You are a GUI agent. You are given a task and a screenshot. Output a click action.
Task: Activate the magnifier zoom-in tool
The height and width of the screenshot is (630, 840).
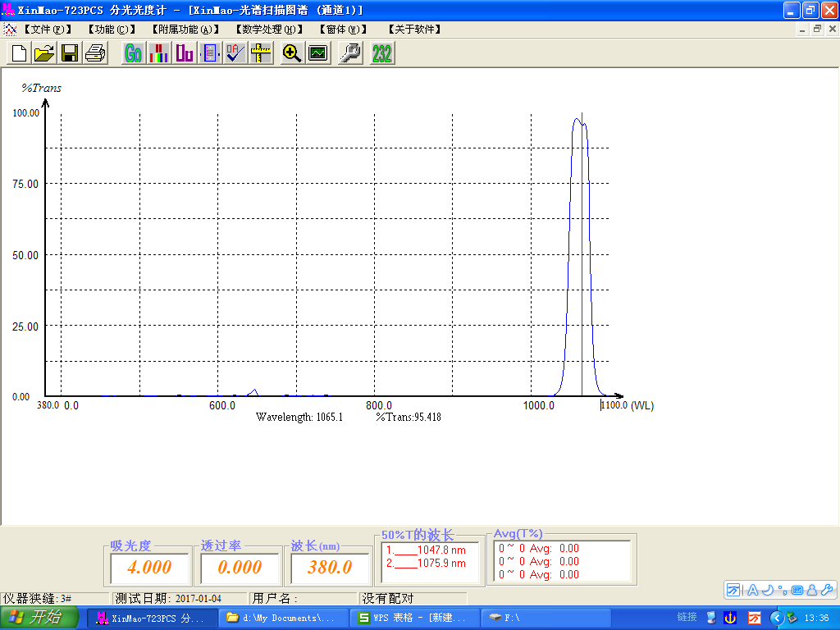coord(292,53)
